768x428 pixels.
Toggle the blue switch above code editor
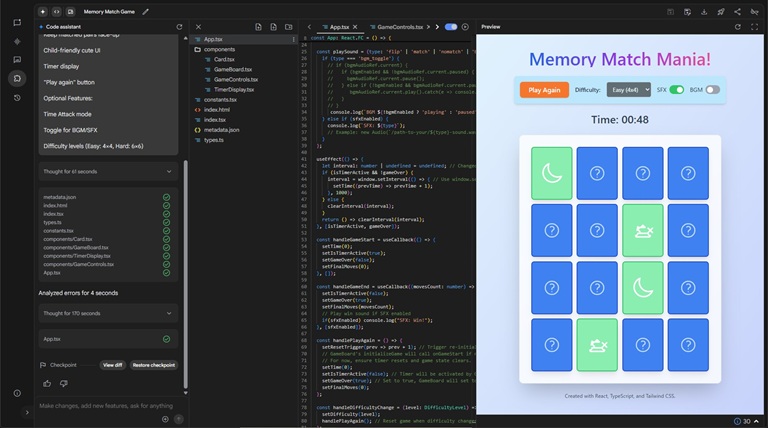[x=451, y=27]
